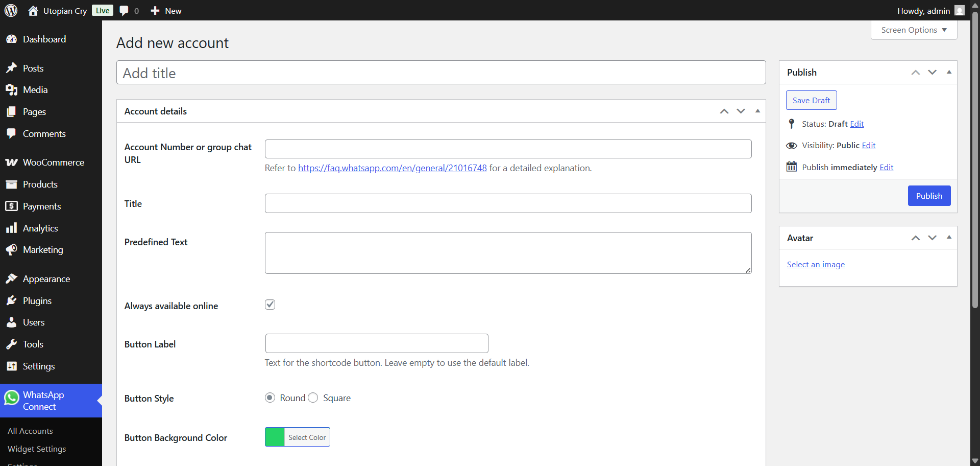
Task: Go to All Accounts submenu item
Action: tap(30, 431)
